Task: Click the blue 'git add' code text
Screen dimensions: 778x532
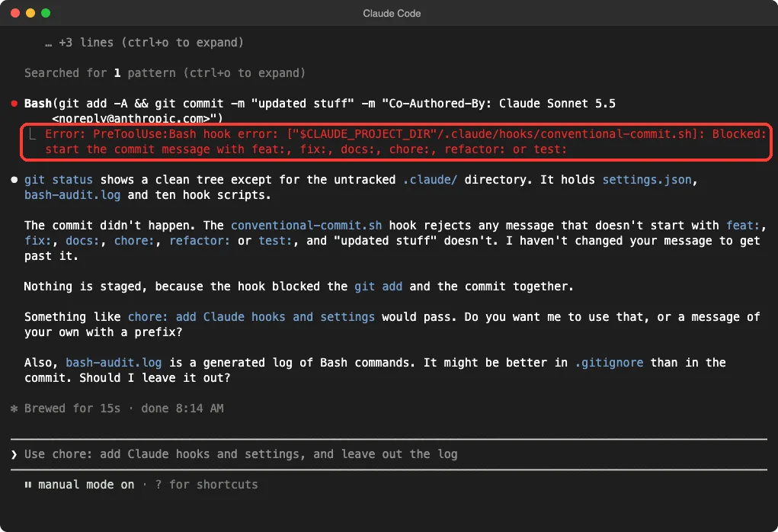Action: click(x=378, y=287)
